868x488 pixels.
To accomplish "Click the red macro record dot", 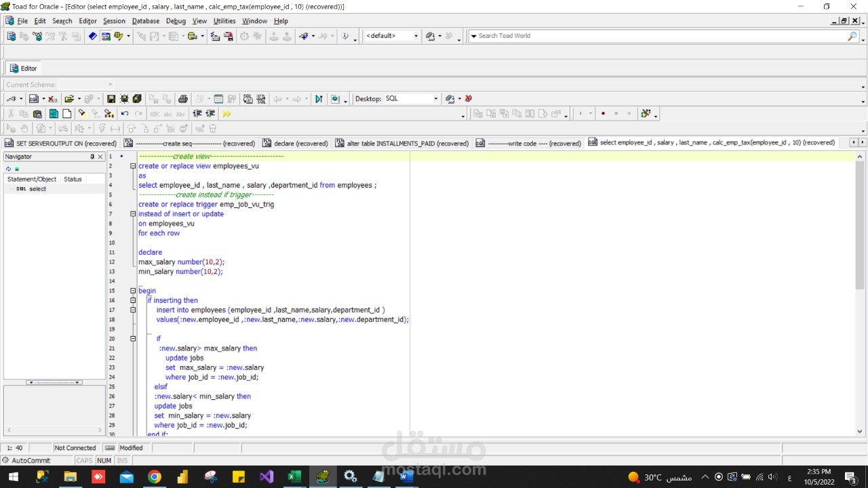I will (x=603, y=114).
